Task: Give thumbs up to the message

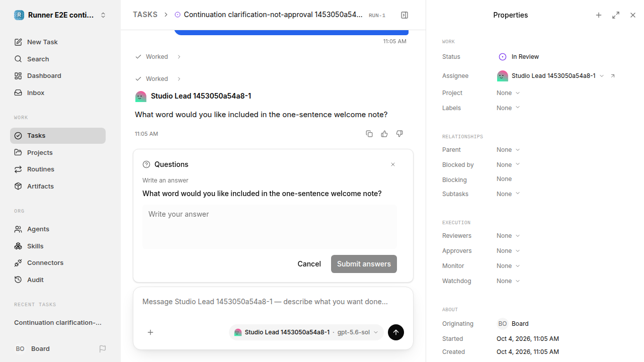Action: coord(384,134)
